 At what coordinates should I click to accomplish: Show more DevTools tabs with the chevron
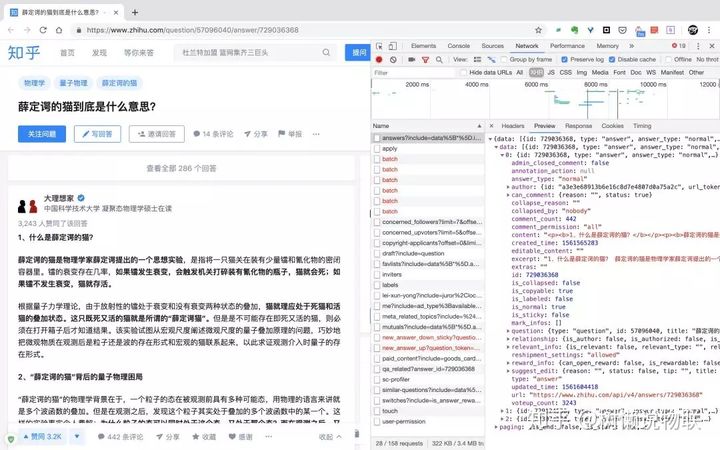click(631, 46)
